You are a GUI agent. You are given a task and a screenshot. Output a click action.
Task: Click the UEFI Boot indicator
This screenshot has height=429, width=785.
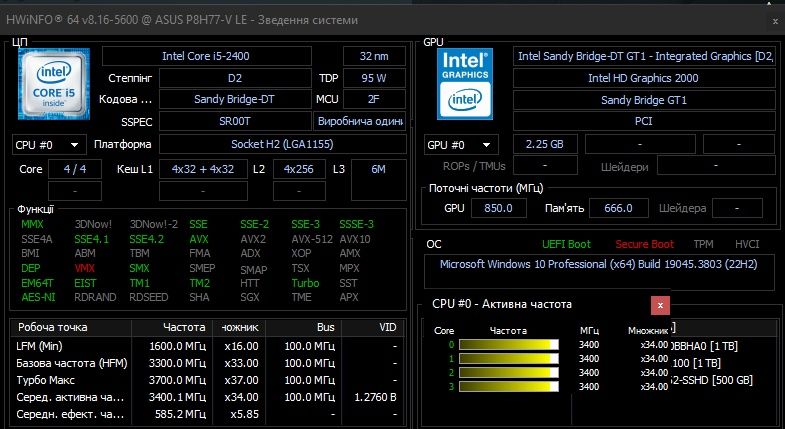point(566,244)
